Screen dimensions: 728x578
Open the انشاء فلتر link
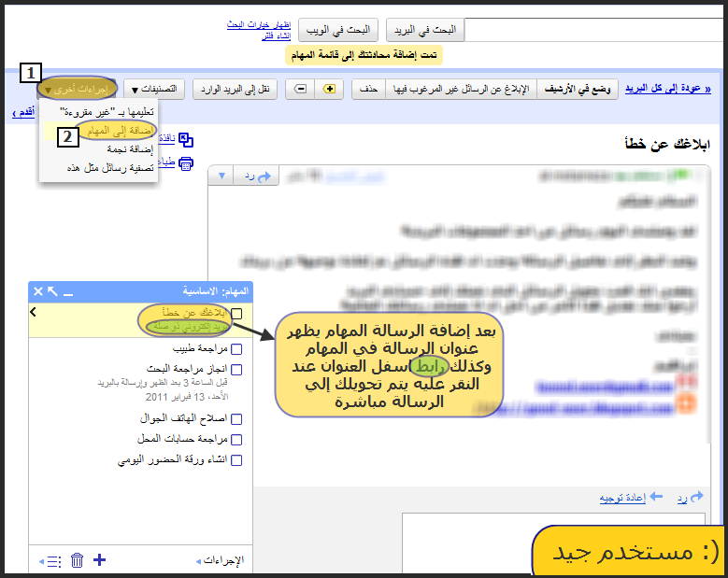click(277, 35)
